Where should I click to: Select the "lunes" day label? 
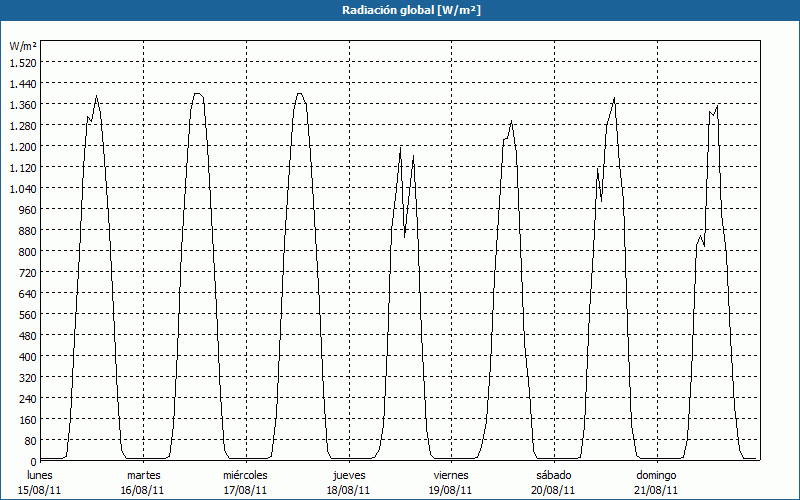click(x=41, y=475)
